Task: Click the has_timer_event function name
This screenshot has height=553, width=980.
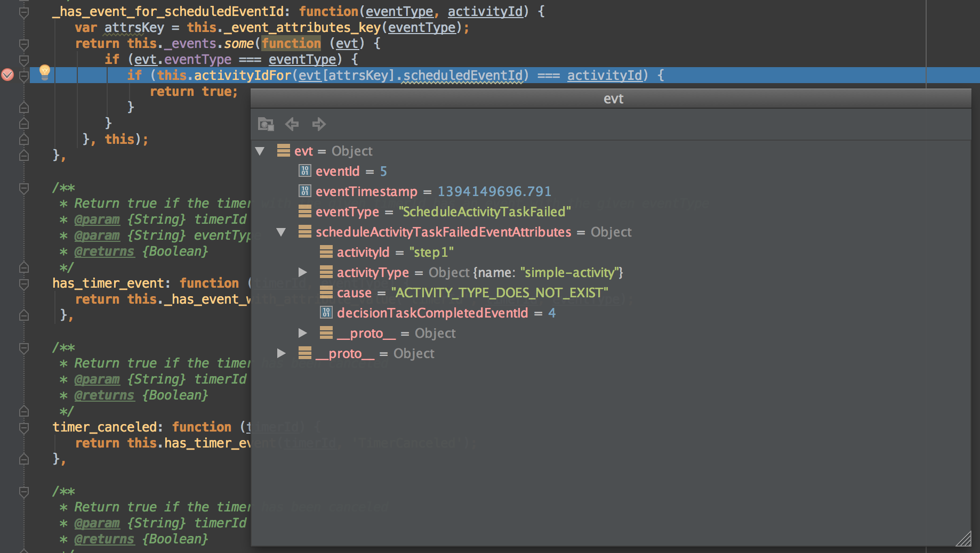Action: 108,283
